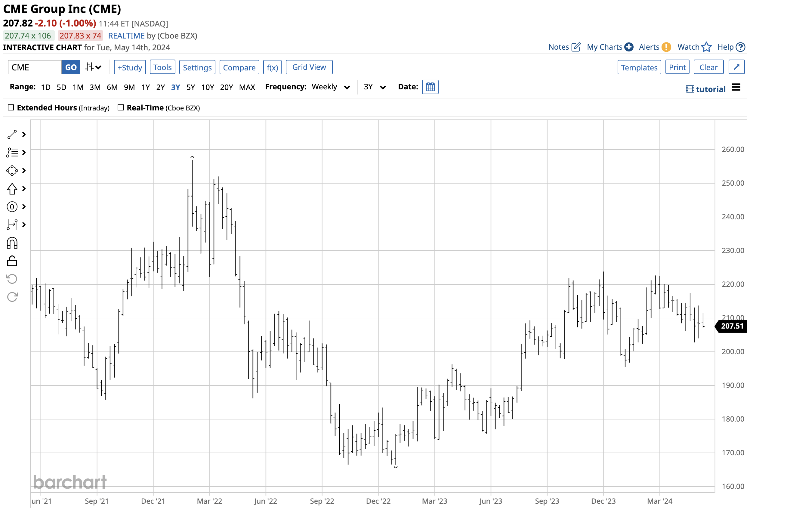Open the Frequency dropdown showing Weekly
The width and height of the screenshot is (787, 532).
[x=330, y=87]
